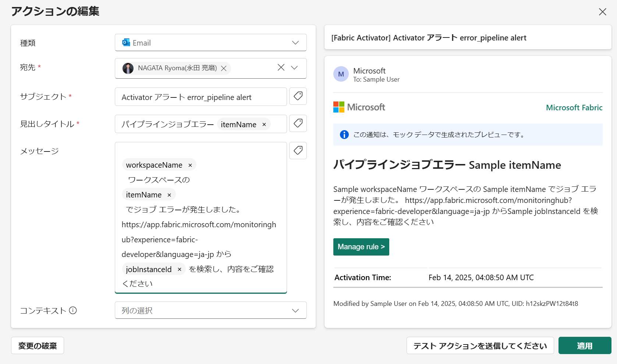Click Modified by Sample User footer text

455,304
